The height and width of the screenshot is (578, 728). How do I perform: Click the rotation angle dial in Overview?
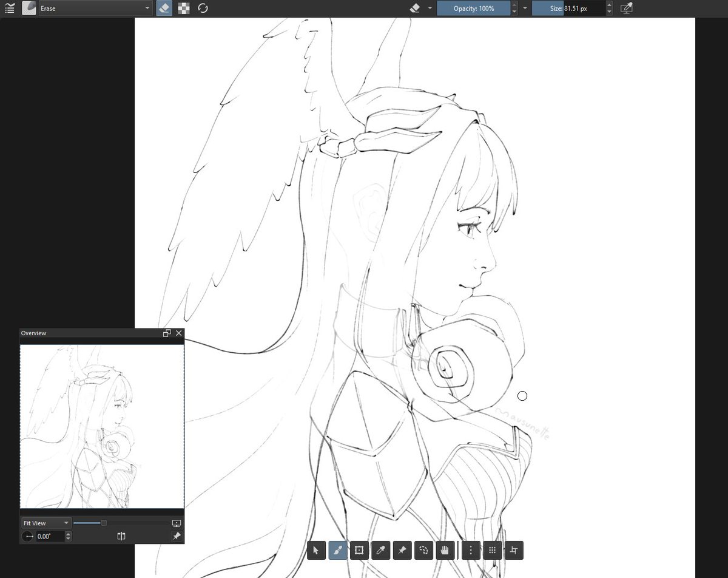pyautogui.click(x=28, y=537)
